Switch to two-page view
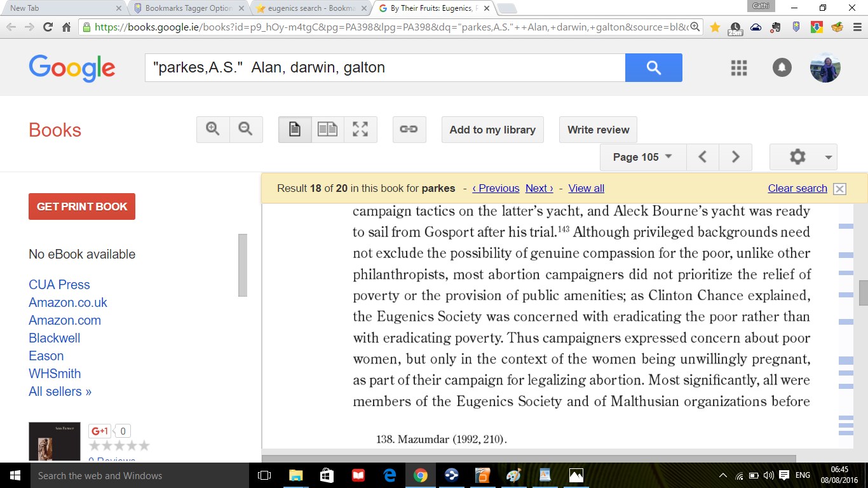Viewport: 868px width, 488px height. point(328,130)
